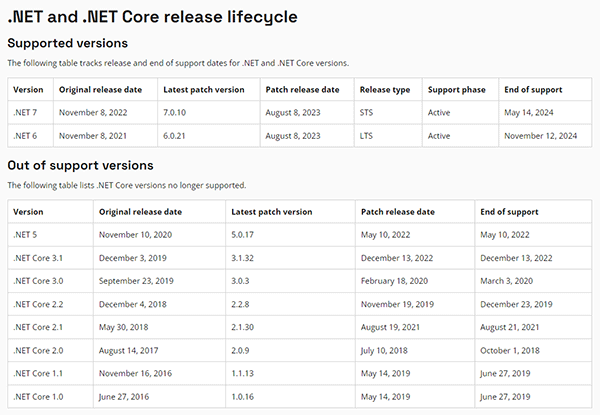Screen dimensions: 600x415
Task: Select release date 'December 3, 2019'
Action: (133, 258)
